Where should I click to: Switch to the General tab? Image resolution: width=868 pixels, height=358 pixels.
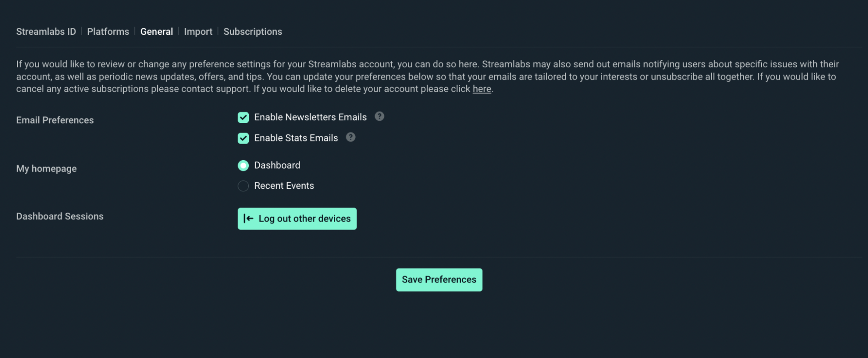tap(157, 31)
